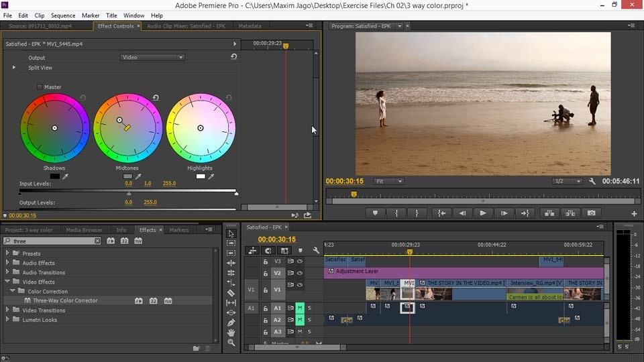Toggle V1 track output eye
This screenshot has height=362, width=644.
(300, 285)
